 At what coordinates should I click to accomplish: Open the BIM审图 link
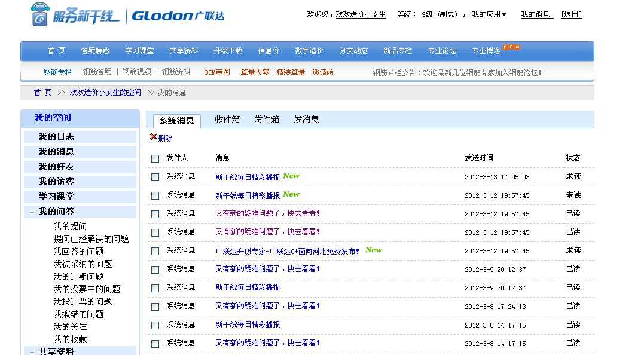[x=217, y=72]
